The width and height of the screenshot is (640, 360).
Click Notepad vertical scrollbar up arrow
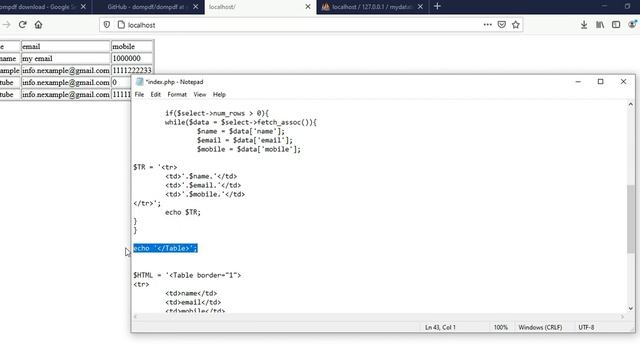pyautogui.click(x=631, y=104)
